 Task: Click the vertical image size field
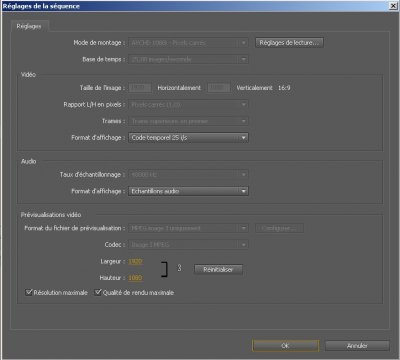[219, 88]
